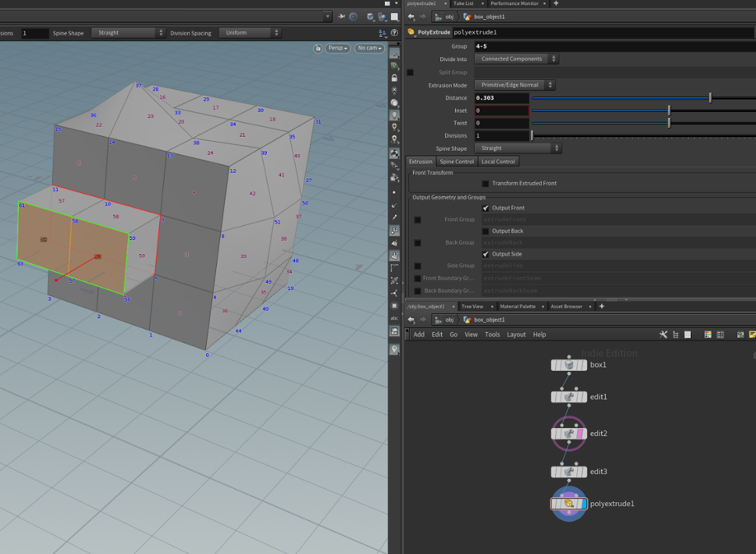Click the polyextrude1 node in network
The width and height of the screenshot is (756, 554).
pyautogui.click(x=569, y=504)
